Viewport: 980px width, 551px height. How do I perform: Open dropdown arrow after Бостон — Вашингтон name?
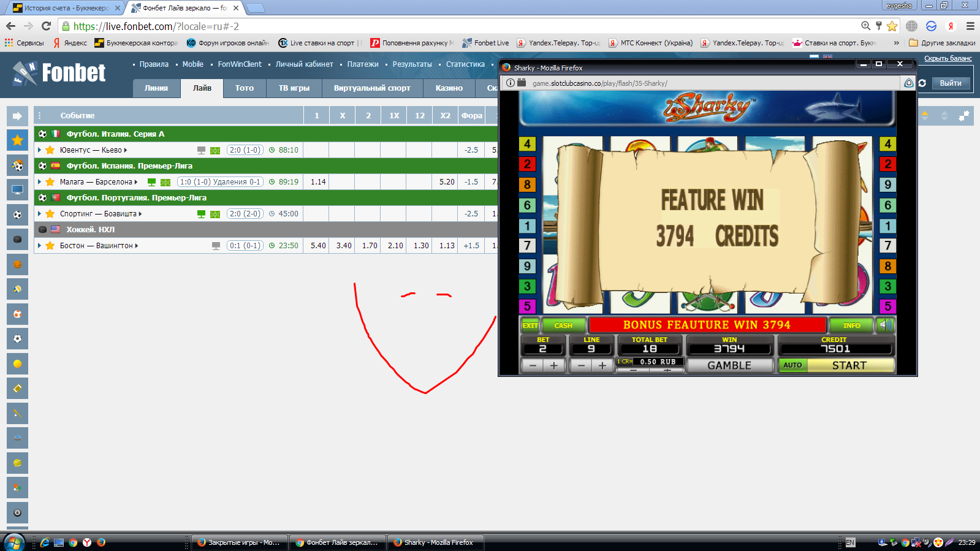(137, 246)
